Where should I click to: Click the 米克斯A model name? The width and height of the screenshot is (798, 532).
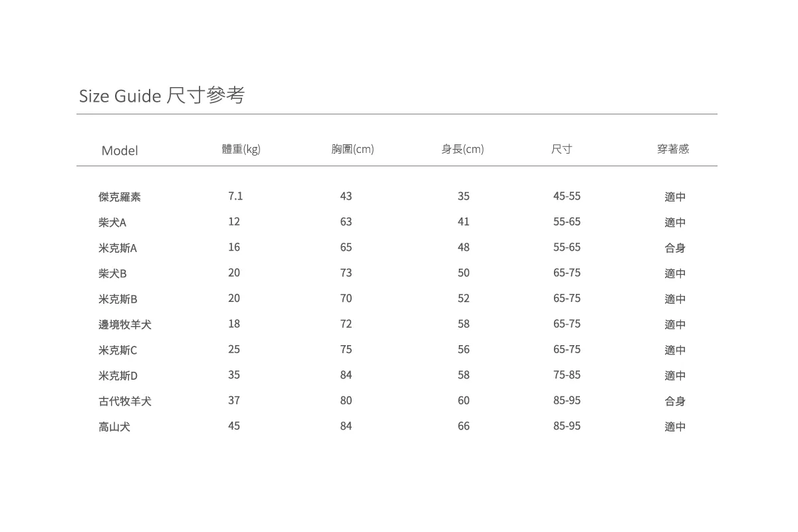118,248
